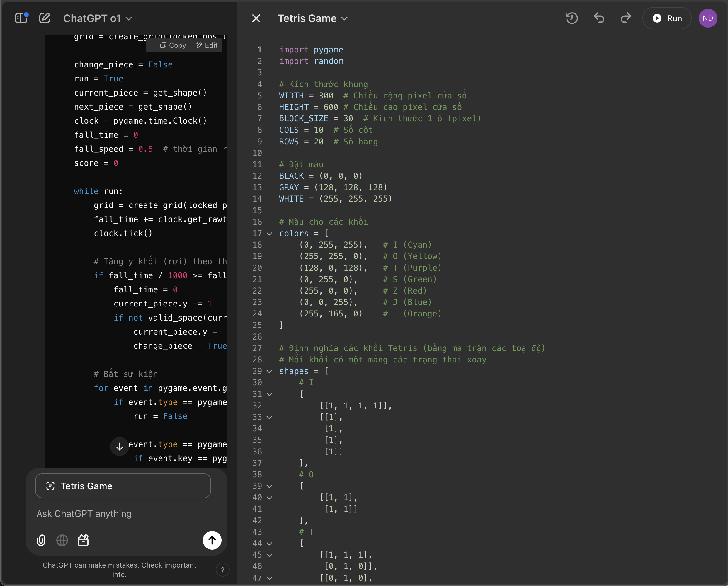Click the 'BLOCK_SIZE = 30' line
Image resolution: width=728 pixels, height=586 pixels.
380,118
